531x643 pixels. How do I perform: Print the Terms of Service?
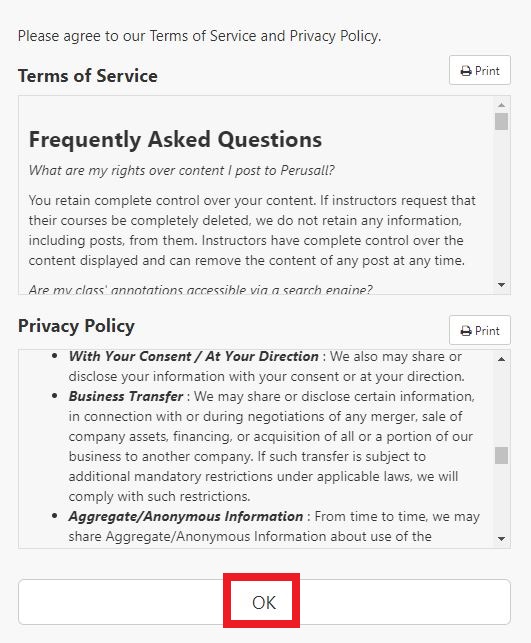[x=480, y=71]
